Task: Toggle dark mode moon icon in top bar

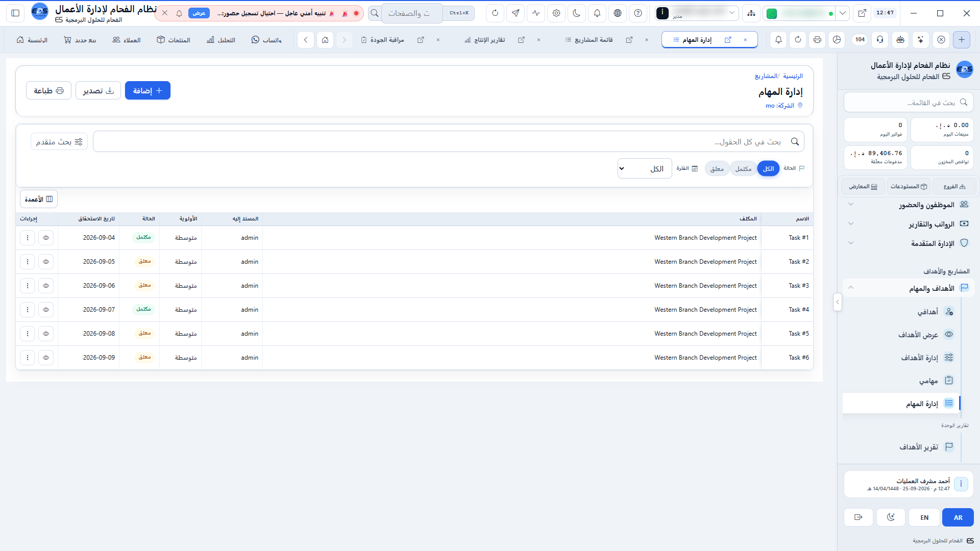Action: (577, 13)
